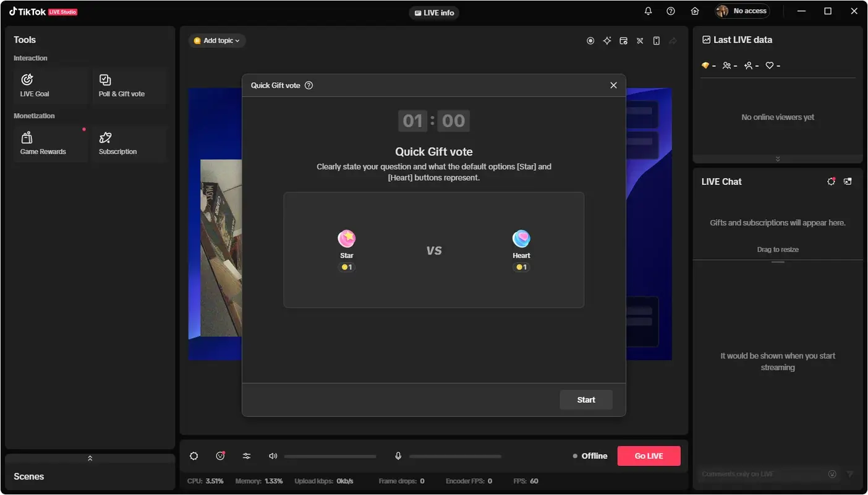868x495 pixels.
Task: Open the help question mark menu
Action: pos(670,11)
